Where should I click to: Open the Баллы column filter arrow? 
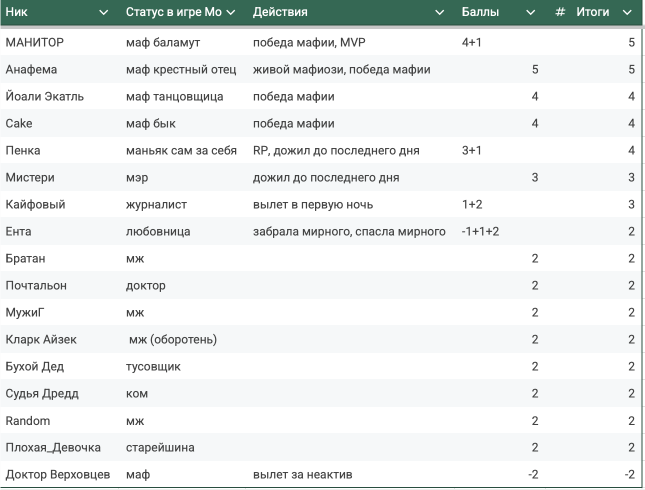(531, 12)
